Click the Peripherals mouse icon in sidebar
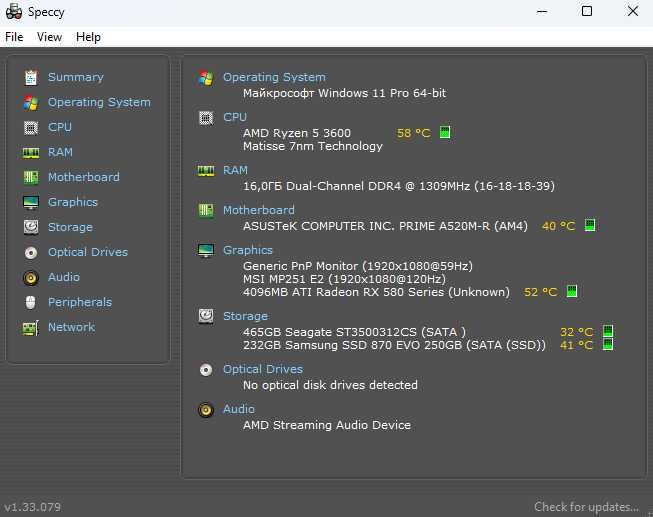 [x=30, y=302]
